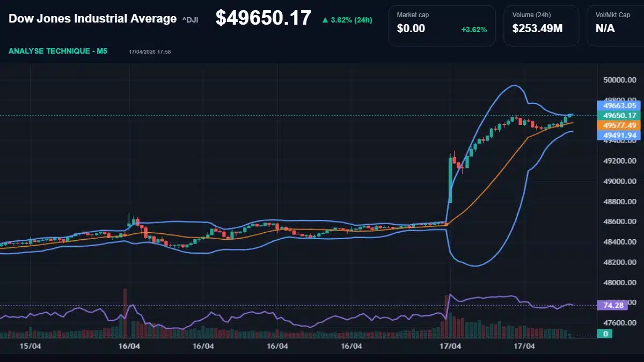
Task: Click the dotted horizontal price line
Action: coord(268,114)
